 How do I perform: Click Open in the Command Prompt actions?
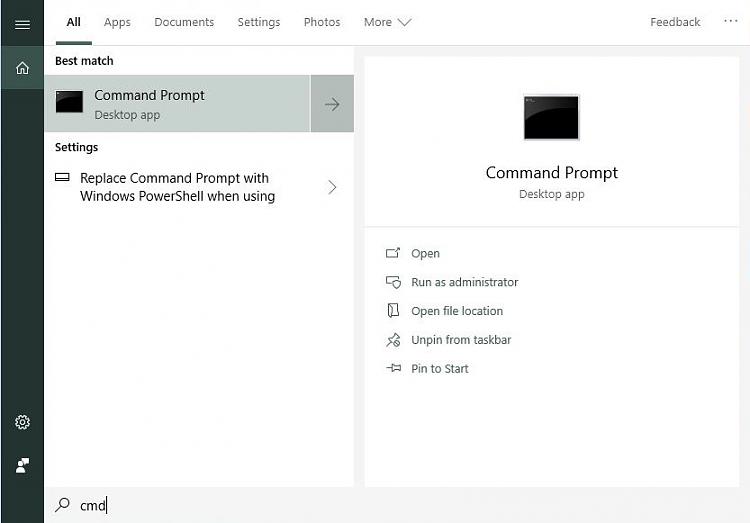point(425,253)
